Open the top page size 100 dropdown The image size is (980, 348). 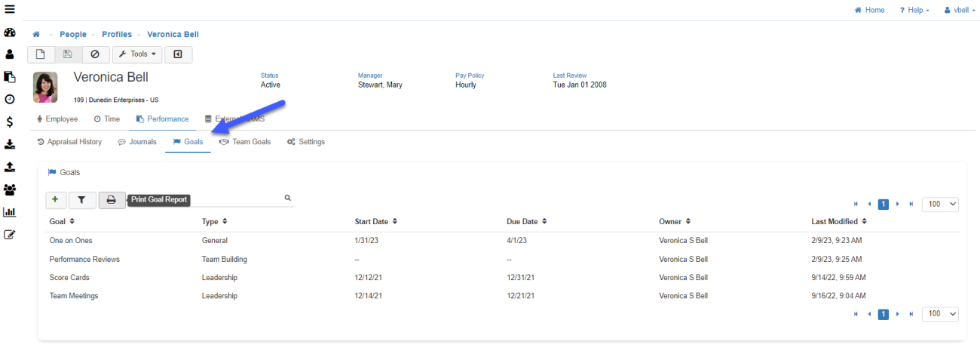[940, 204]
